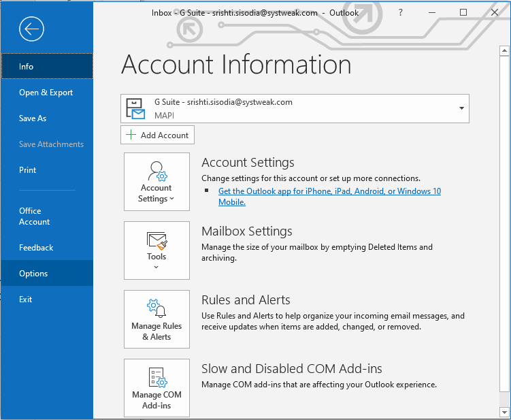The image size is (511, 420).
Task: Choose Save As in the sidebar
Action: click(47, 118)
